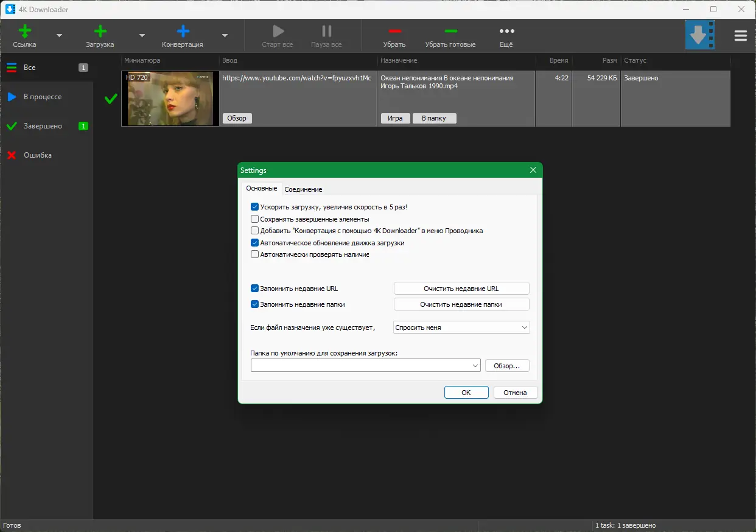Click the Время column header
This screenshot has height=532, width=756.
pyautogui.click(x=554, y=60)
